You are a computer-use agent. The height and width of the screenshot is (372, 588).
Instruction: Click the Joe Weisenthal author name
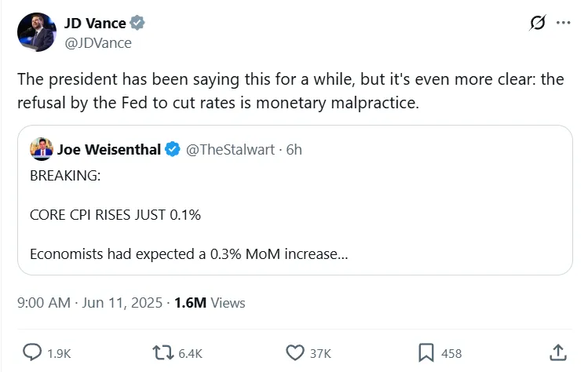pyautogui.click(x=108, y=149)
